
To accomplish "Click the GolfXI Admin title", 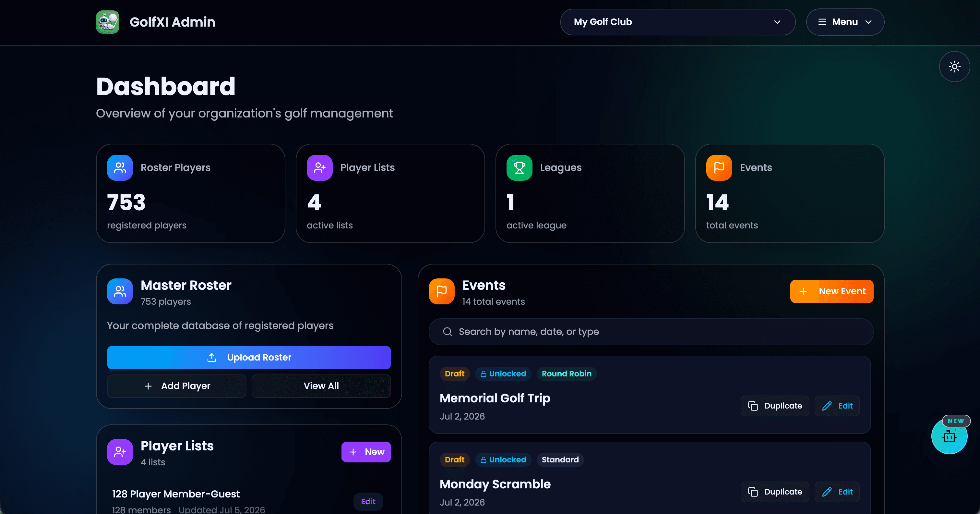I will click(172, 22).
